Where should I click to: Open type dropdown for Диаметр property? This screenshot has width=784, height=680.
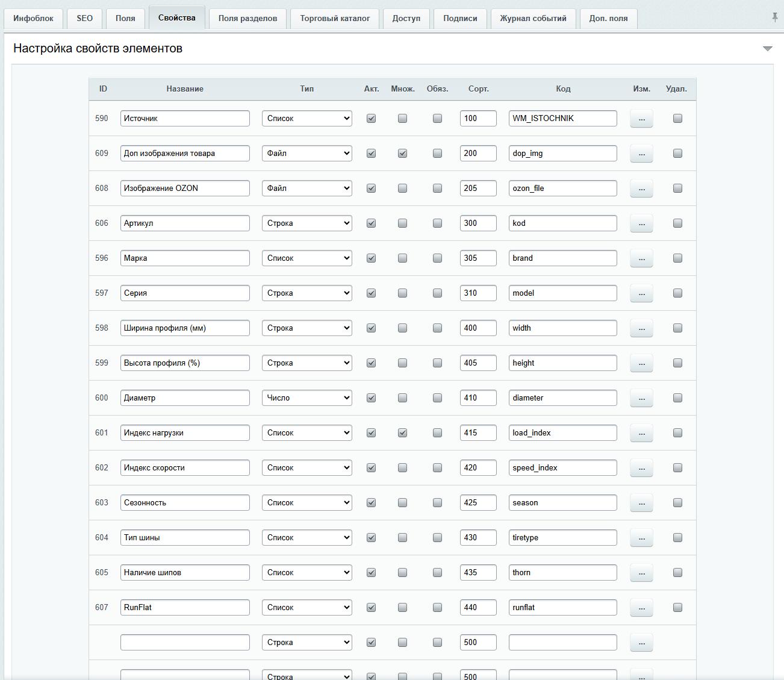pos(307,398)
